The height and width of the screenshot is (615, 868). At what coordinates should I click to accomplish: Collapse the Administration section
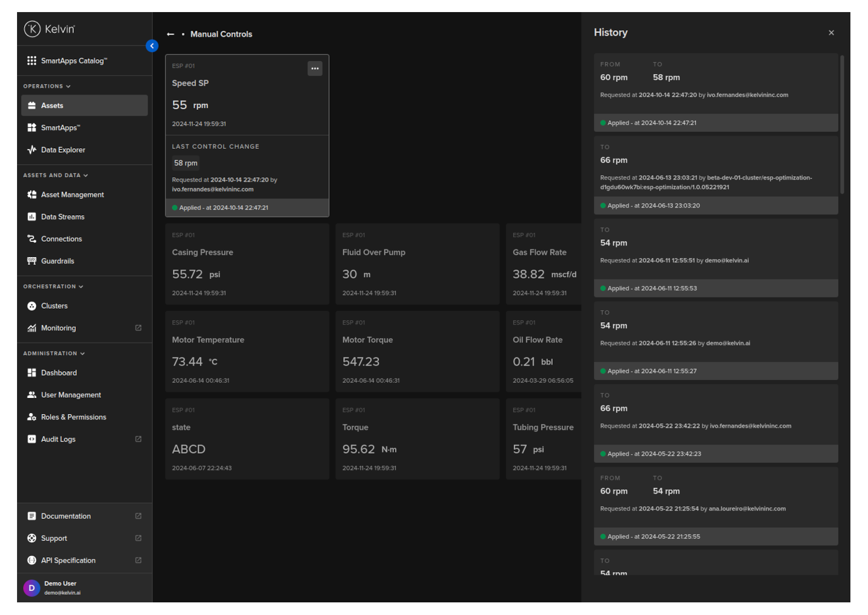[82, 354]
